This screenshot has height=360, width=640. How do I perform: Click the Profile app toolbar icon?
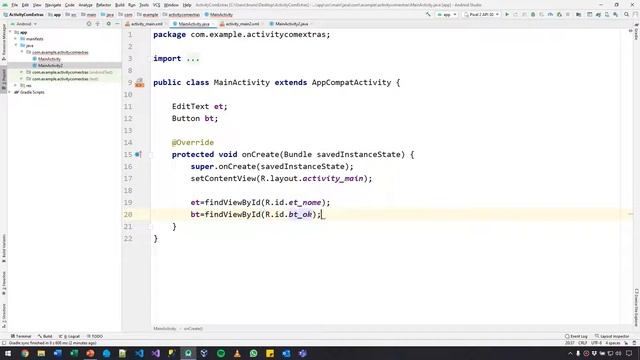(x=550, y=14)
